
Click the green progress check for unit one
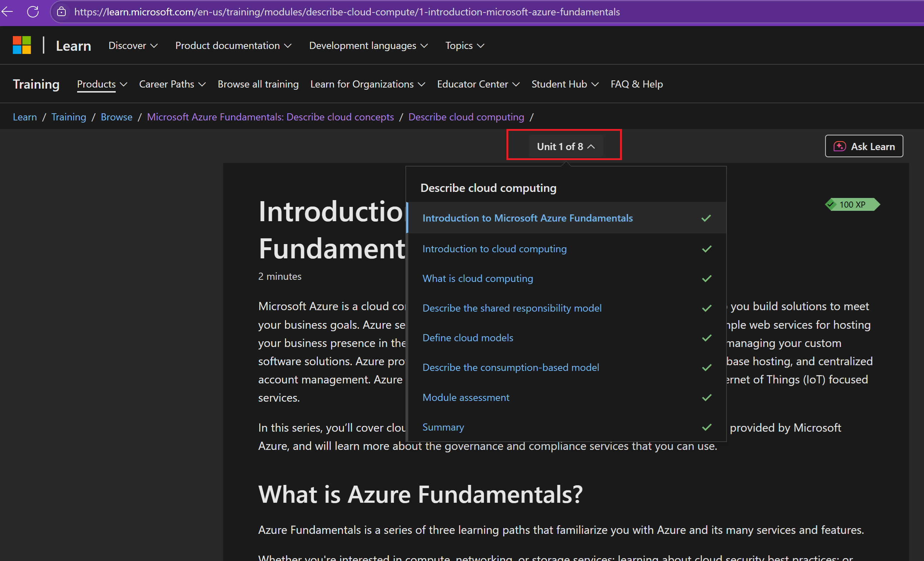click(x=706, y=218)
